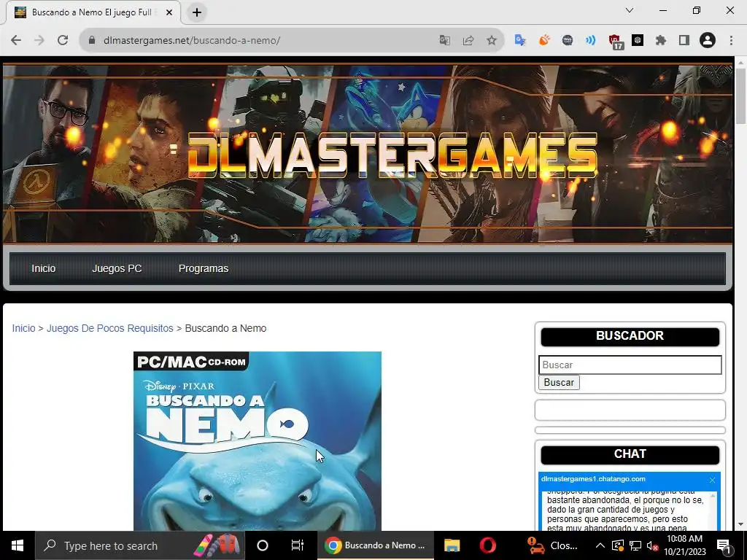Select Chrome Buscando a Nemo taskbar button
747x560 pixels.
pos(376,545)
